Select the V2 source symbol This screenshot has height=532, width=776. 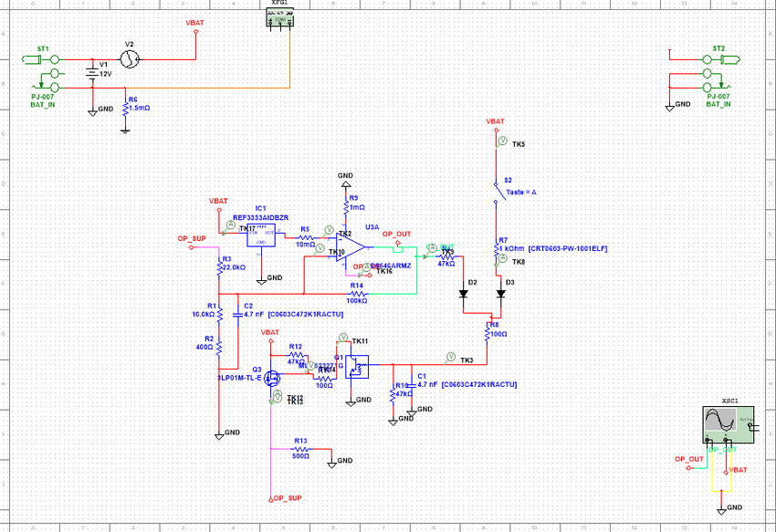[x=130, y=59]
